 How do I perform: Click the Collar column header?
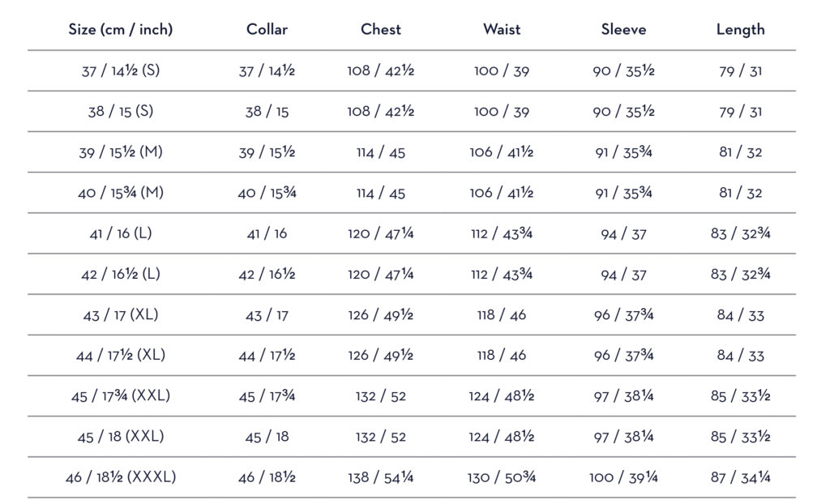pos(267,30)
